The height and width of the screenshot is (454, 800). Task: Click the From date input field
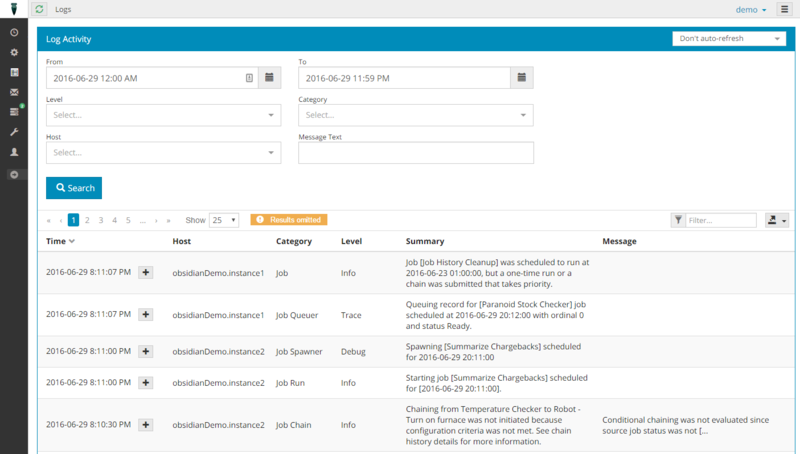(x=152, y=78)
